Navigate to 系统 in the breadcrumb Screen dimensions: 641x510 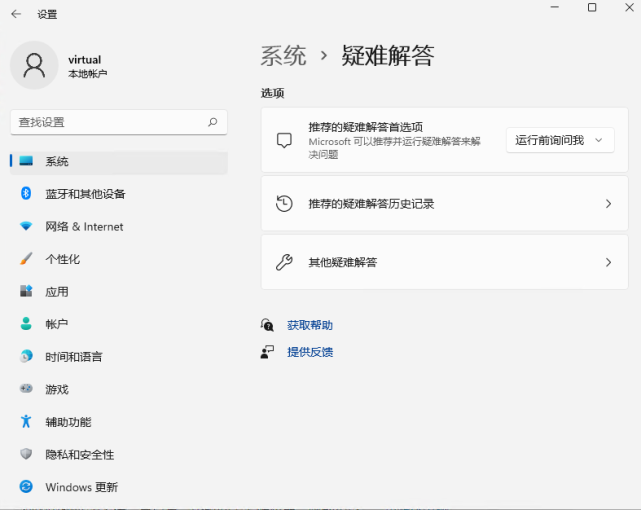click(x=283, y=56)
